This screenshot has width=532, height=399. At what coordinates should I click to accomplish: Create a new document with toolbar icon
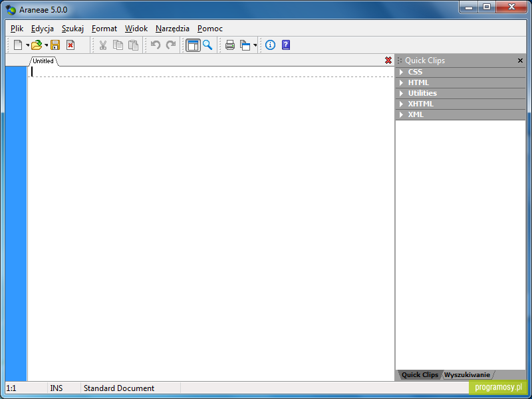18,45
